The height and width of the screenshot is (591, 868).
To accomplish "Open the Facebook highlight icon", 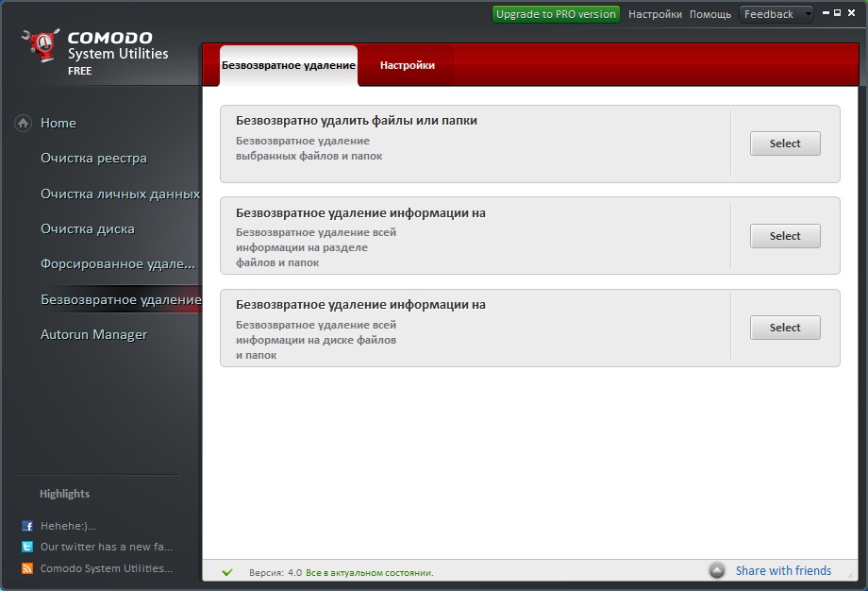I will (27, 526).
